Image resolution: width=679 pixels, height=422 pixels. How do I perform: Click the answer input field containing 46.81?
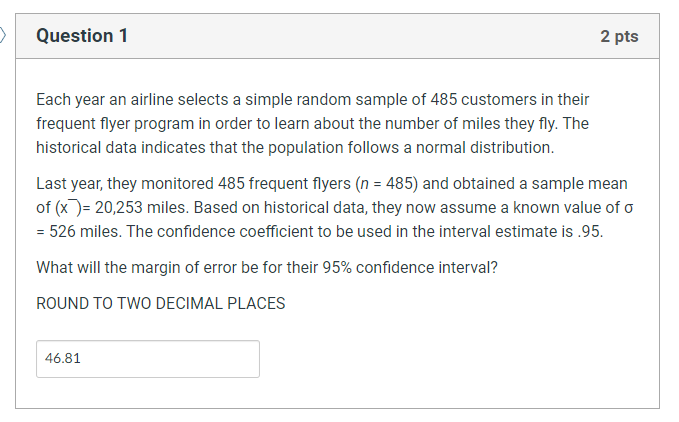tap(148, 359)
